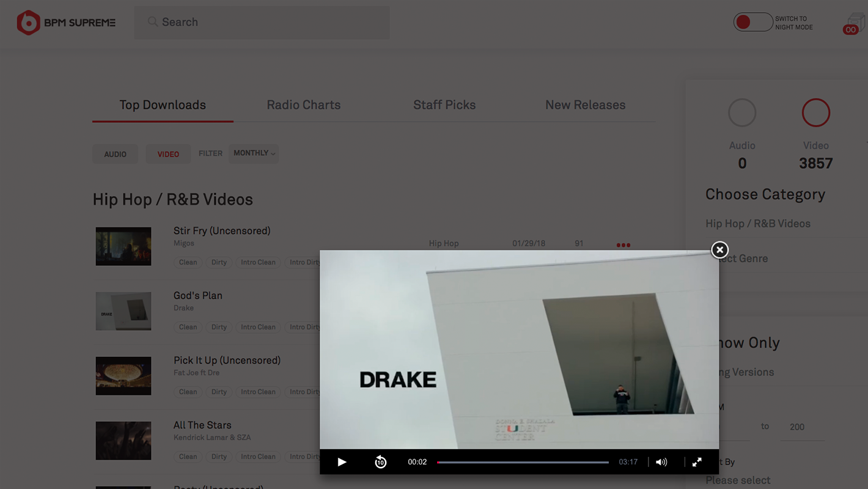
Task: Click the Audio filter button
Action: click(x=115, y=154)
